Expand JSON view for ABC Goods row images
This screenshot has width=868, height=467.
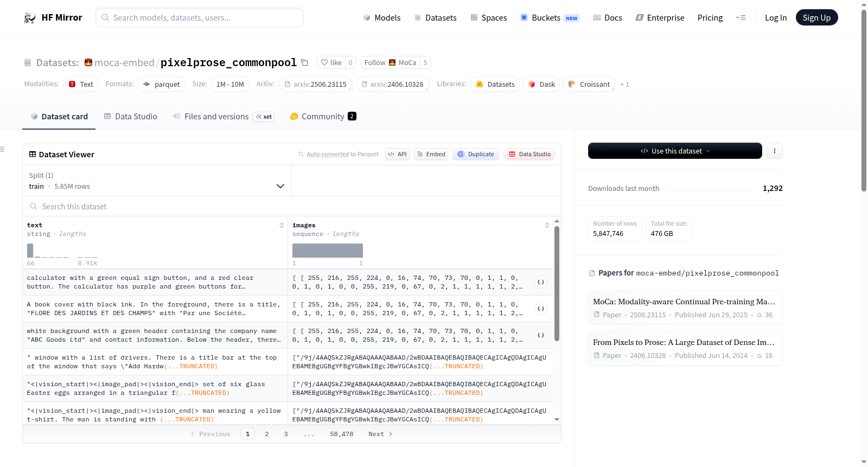click(541, 335)
